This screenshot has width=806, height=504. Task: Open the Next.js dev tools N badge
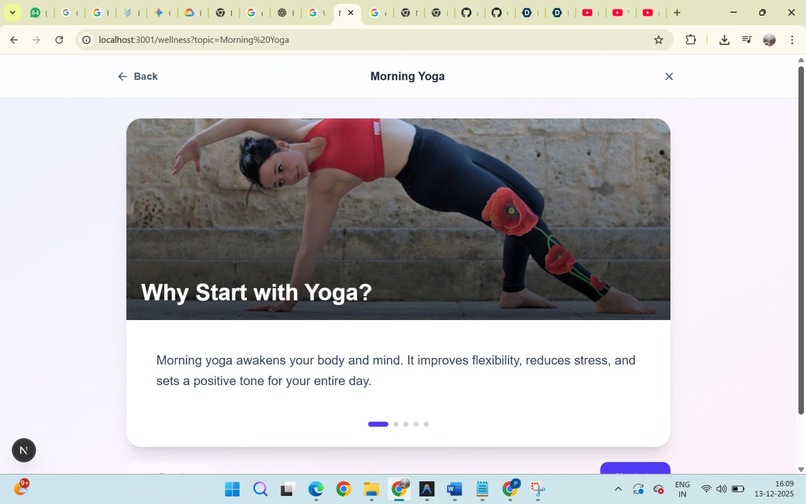pos(24,450)
